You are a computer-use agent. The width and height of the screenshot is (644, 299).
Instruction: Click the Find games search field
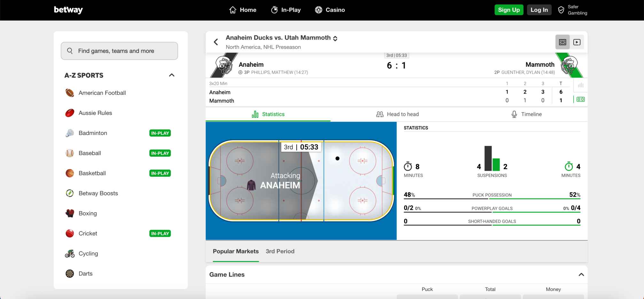[119, 51]
